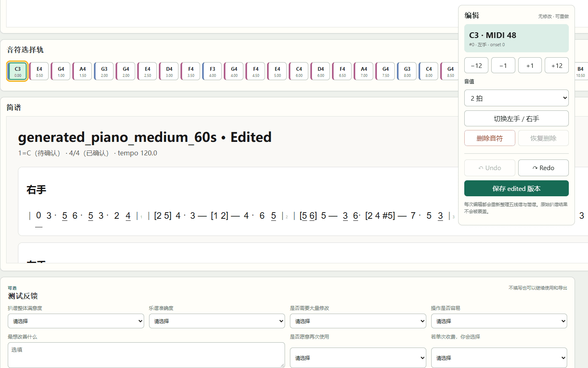Choose the G3 note at onset 8.00
588x368 pixels.
(407, 71)
